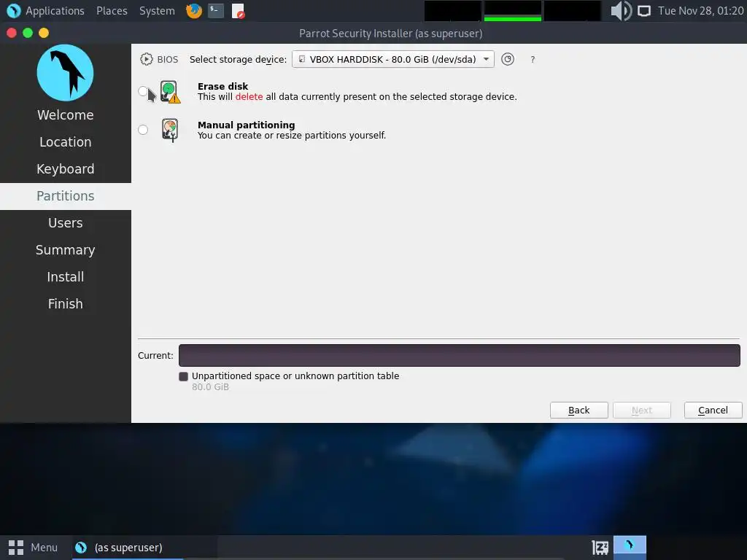Viewport: 747px width, 560px height.
Task: Click the Back button
Action: [578, 410]
